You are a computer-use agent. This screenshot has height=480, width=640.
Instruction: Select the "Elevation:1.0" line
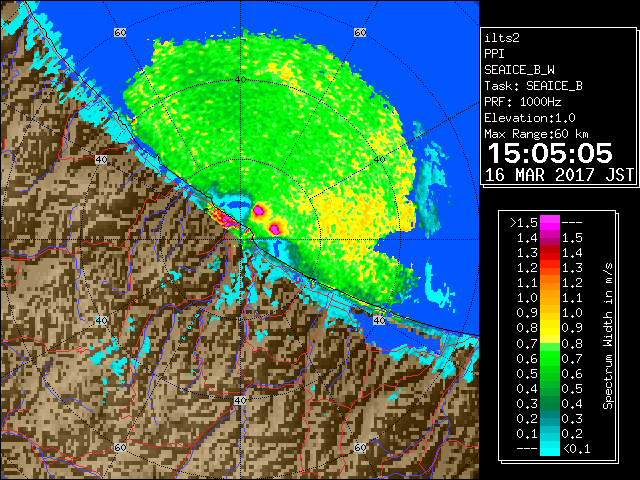pos(530,118)
